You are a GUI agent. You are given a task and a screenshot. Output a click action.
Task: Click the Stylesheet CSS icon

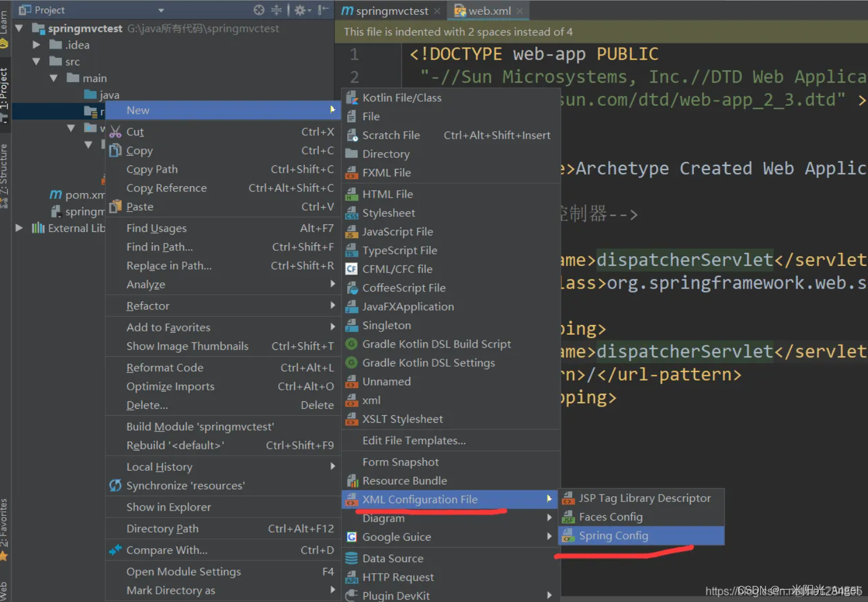(x=351, y=213)
